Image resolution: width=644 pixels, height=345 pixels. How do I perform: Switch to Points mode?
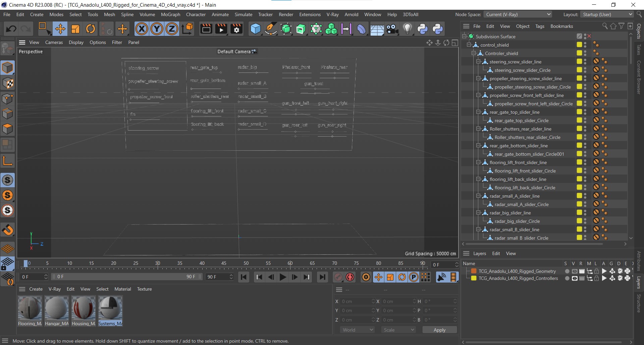coord(7,99)
